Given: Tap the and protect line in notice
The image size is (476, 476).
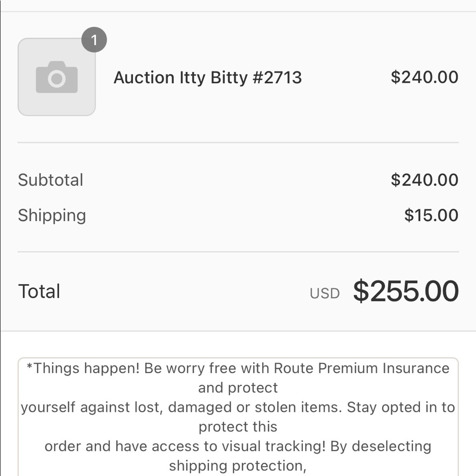Looking at the screenshot, I should click(238, 388).
